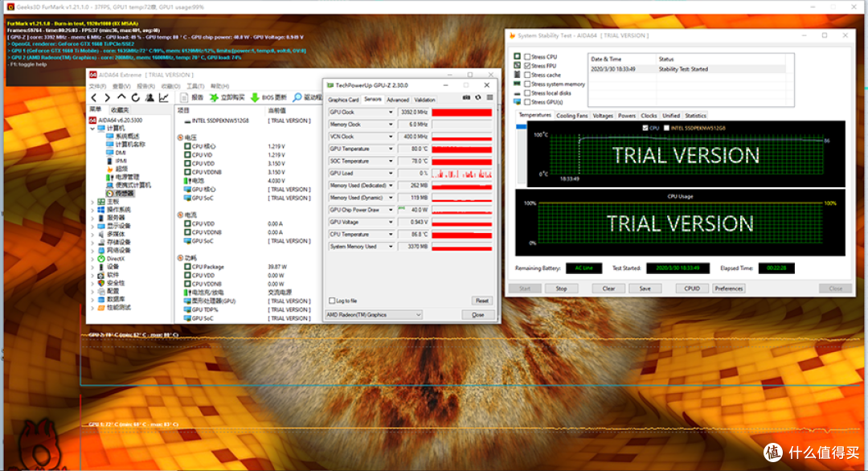Click the AIDA64 back navigation arrow

[94, 98]
